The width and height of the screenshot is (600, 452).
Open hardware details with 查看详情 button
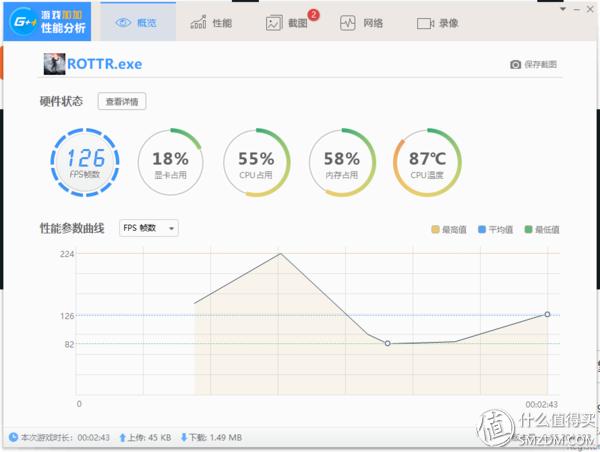[x=122, y=101]
